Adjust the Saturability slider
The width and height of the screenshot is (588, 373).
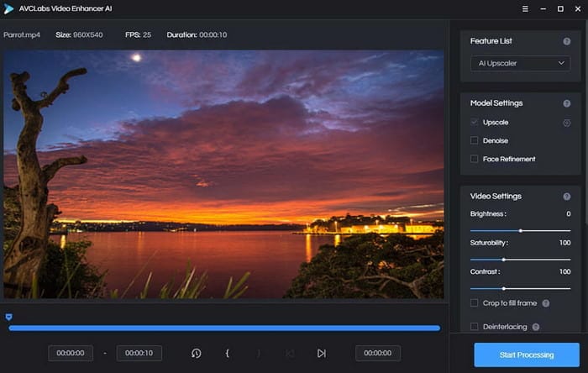click(x=521, y=260)
